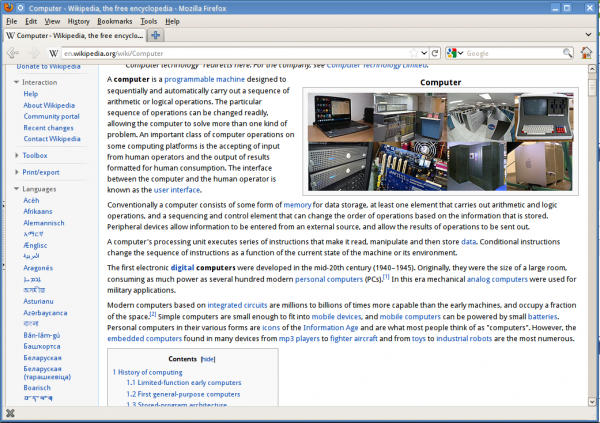Expand the Toolbox sidebar section
The height and width of the screenshot is (423, 600).
tap(16, 155)
